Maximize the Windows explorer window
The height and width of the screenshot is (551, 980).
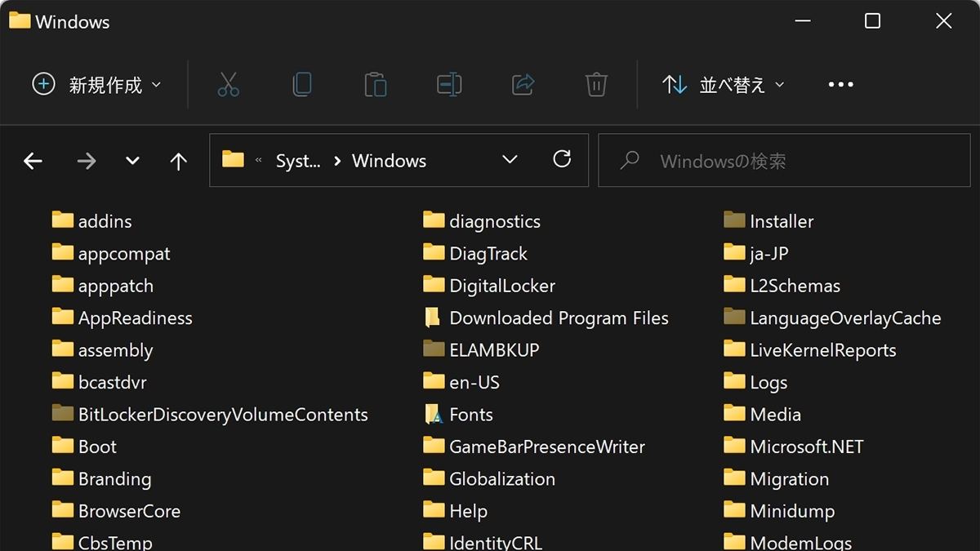pos(872,21)
